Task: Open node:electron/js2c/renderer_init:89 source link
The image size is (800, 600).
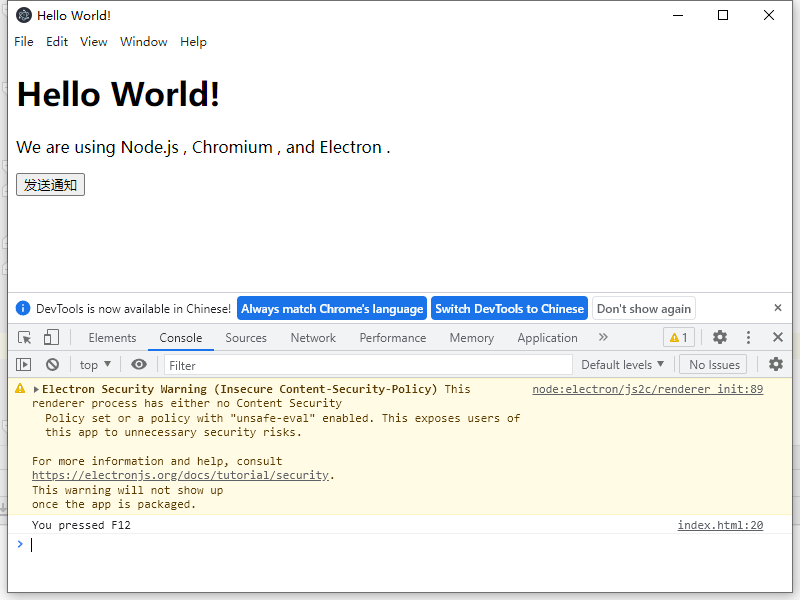Action: 647,389
